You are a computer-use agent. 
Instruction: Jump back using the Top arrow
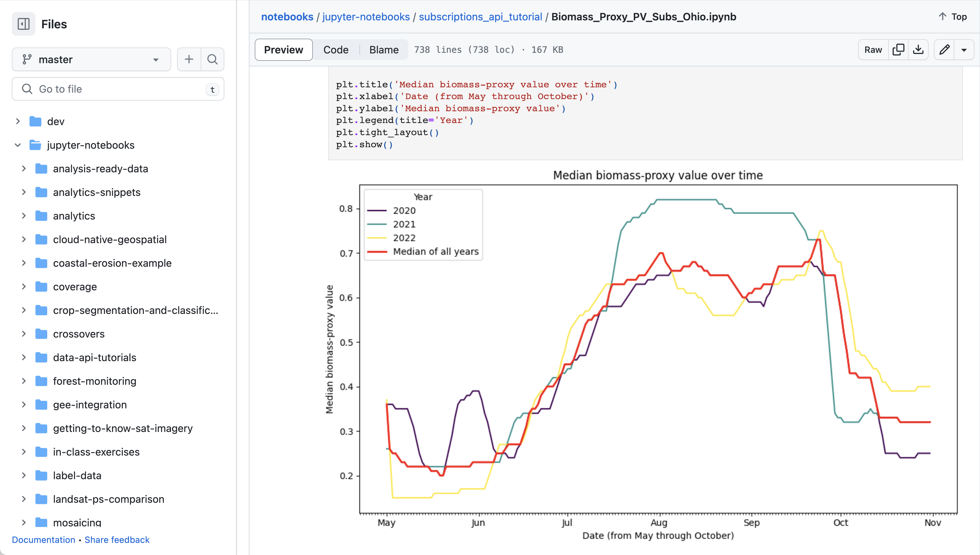point(952,17)
